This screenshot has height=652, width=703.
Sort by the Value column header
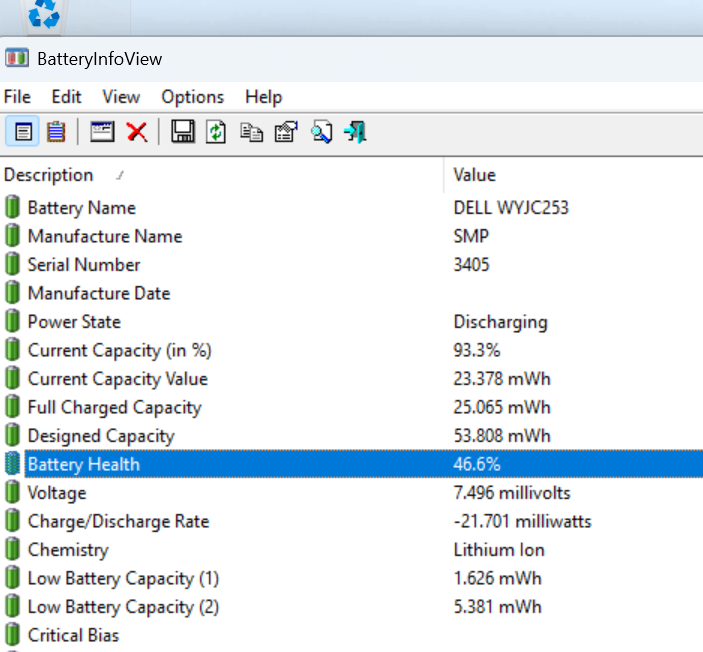573,175
